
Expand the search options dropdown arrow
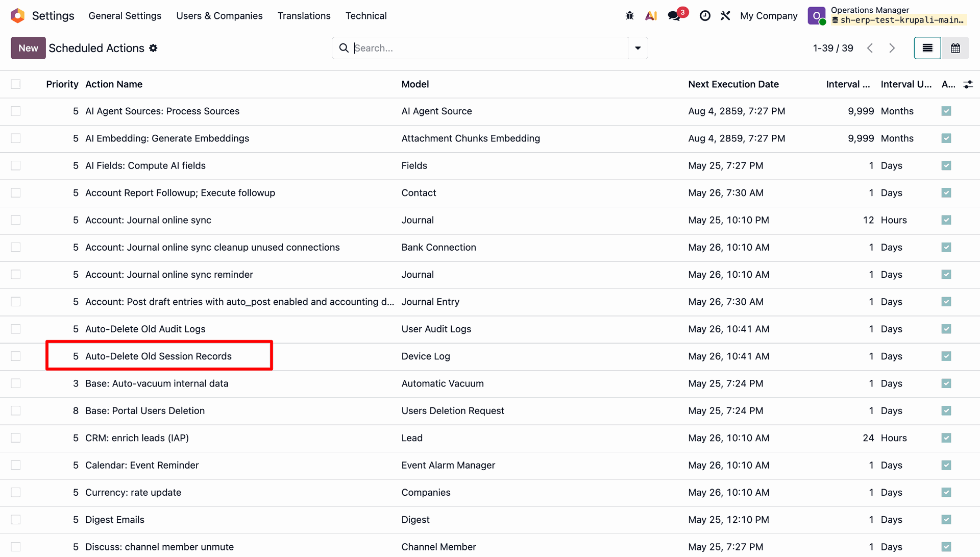point(638,48)
